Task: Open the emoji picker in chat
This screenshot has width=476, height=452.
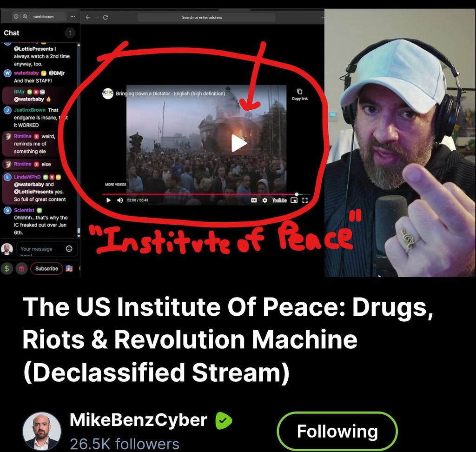Action: point(69,249)
